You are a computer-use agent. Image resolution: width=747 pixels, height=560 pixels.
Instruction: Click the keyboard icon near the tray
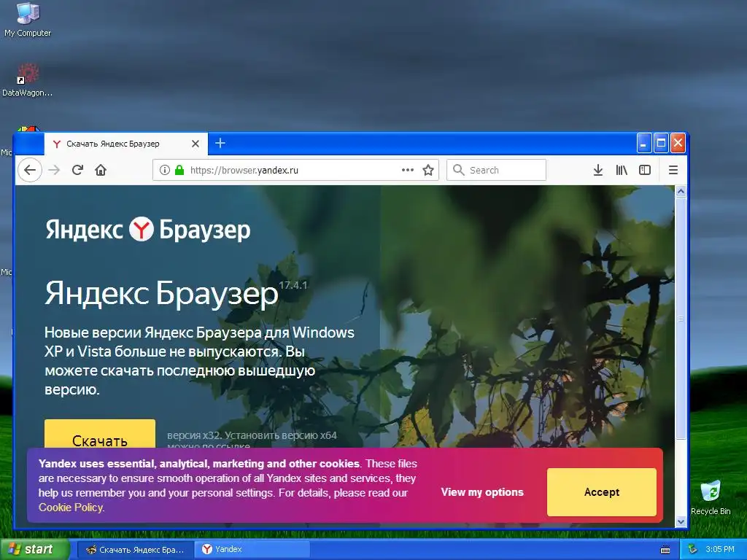(x=665, y=550)
